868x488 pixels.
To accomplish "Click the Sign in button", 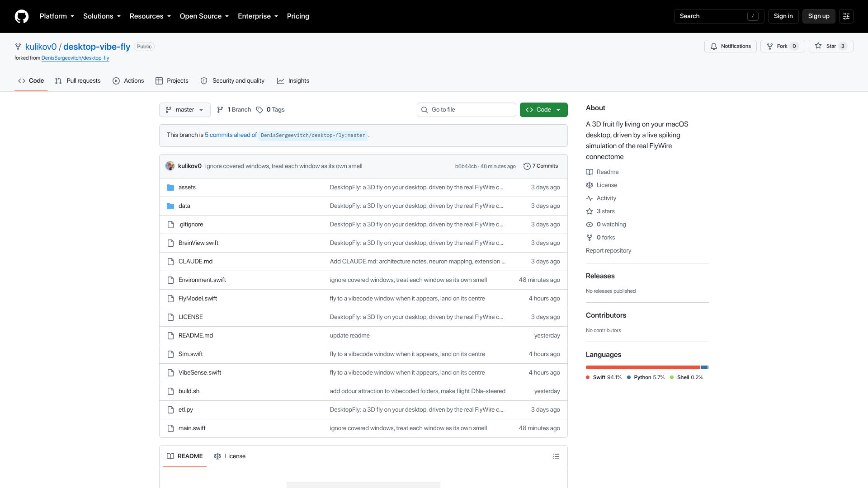I will [x=783, y=16].
